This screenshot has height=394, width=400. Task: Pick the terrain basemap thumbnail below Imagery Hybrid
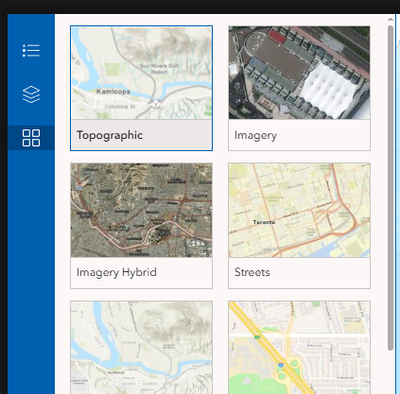(141, 348)
